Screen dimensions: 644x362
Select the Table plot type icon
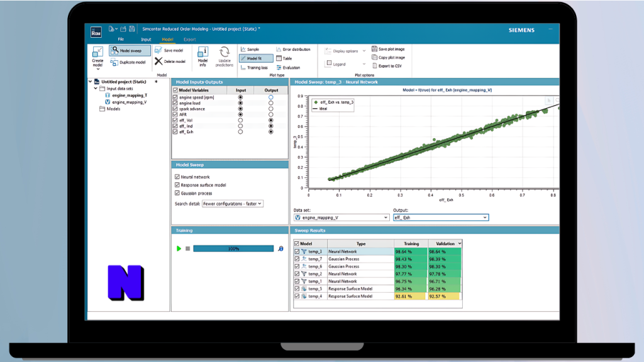(x=279, y=58)
